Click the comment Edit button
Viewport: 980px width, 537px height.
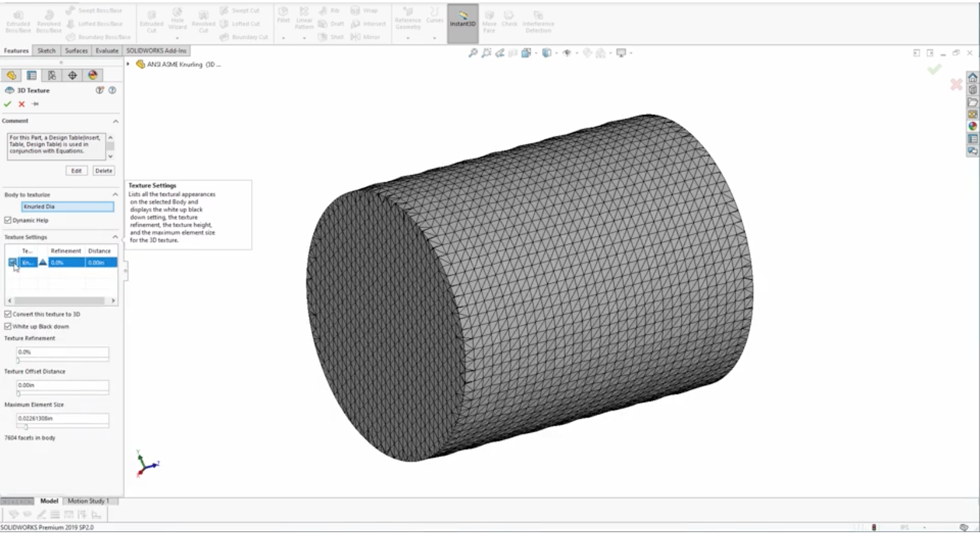point(76,170)
